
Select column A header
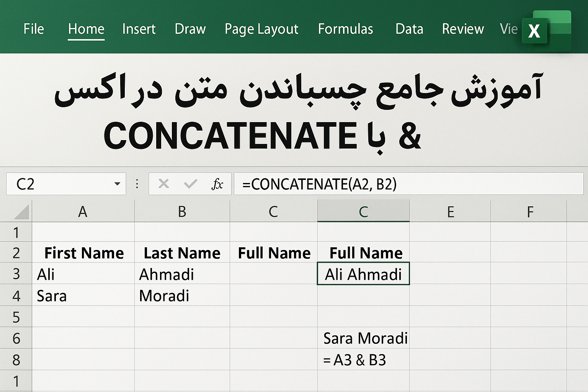83,211
